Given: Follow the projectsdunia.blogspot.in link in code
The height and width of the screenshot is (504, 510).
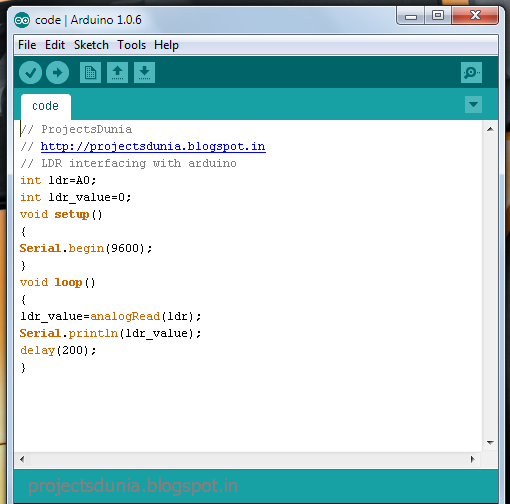Looking at the screenshot, I should 153,147.
